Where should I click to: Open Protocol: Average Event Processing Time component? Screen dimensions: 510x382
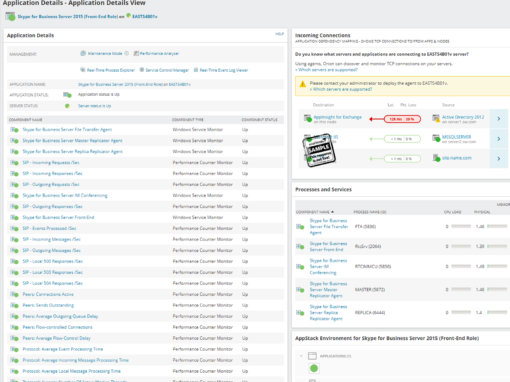[x=63, y=349]
